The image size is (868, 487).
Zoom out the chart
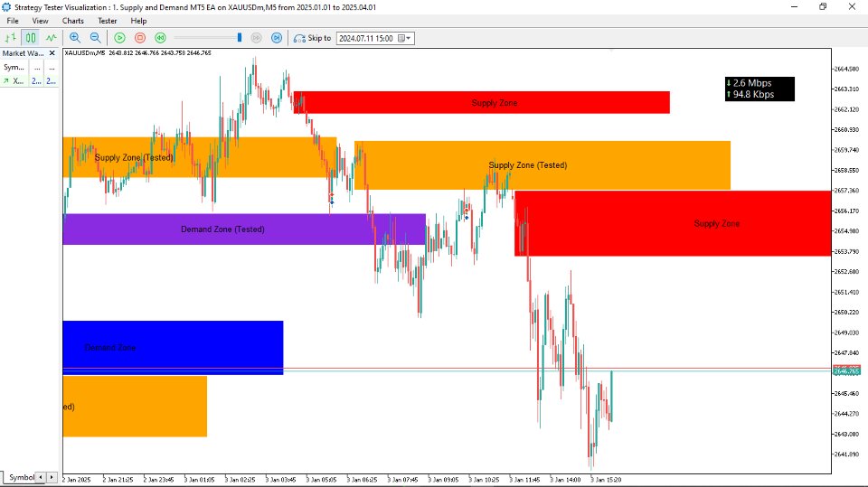95,38
